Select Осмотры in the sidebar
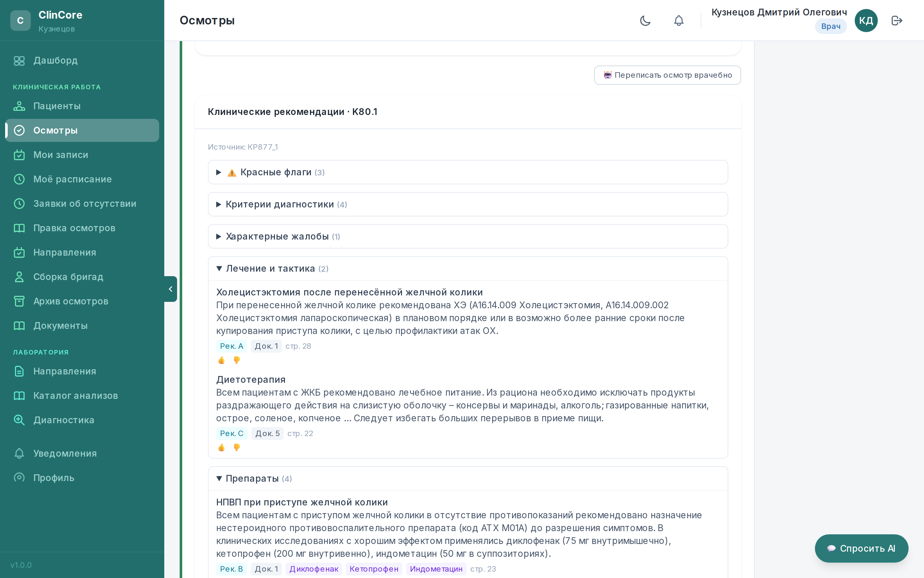Image resolution: width=924 pixels, height=578 pixels. pos(82,130)
